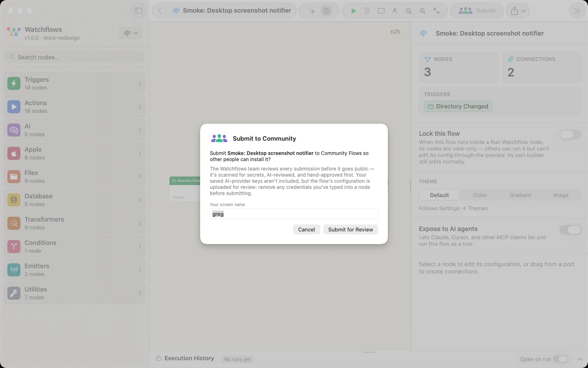Click the Triggers lightning bolt icon
The height and width of the screenshot is (368, 588).
point(14,83)
